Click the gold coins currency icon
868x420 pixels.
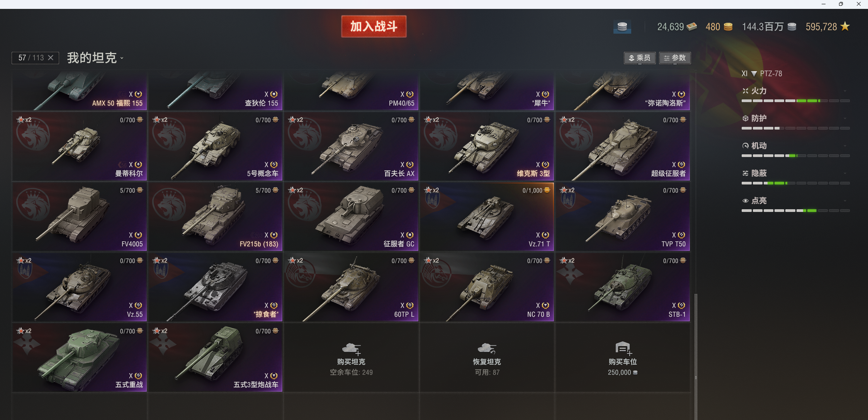[x=728, y=27]
